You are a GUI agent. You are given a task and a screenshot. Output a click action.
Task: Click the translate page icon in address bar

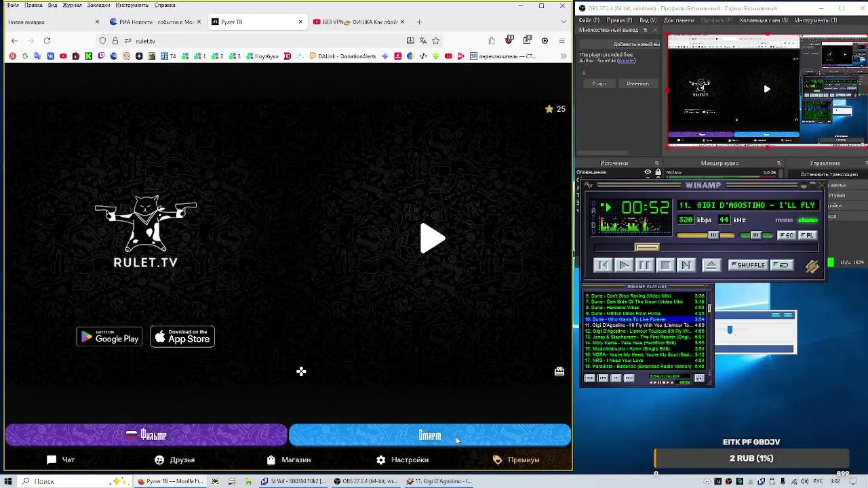click(x=422, y=41)
